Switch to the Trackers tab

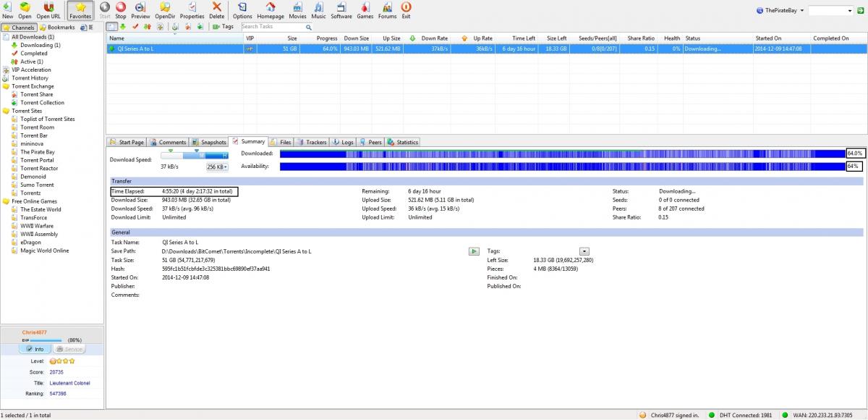(x=312, y=142)
